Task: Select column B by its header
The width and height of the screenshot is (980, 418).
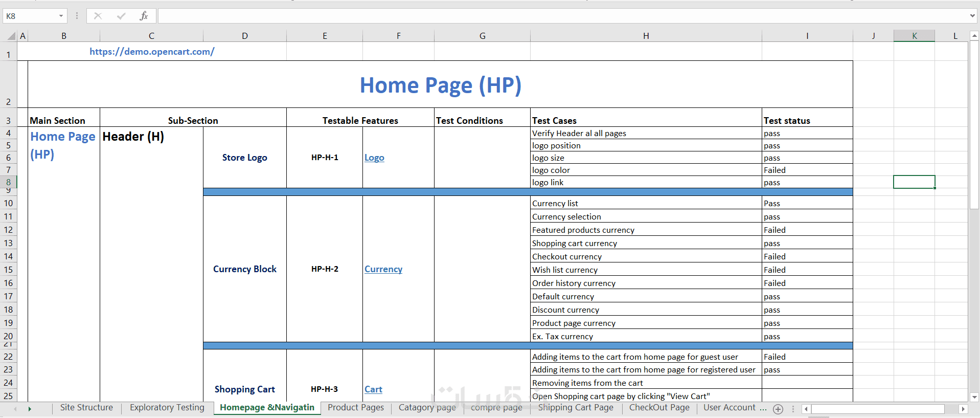Action: pyautogui.click(x=64, y=36)
